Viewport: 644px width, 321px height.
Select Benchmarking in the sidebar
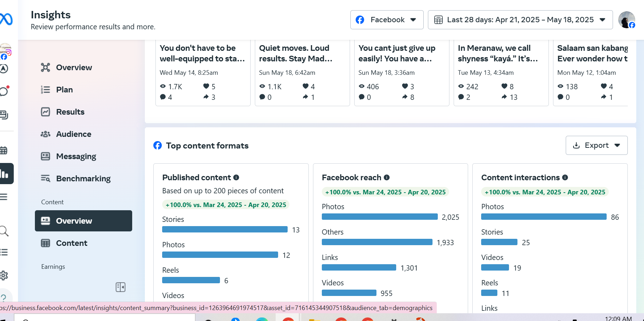pyautogui.click(x=83, y=178)
